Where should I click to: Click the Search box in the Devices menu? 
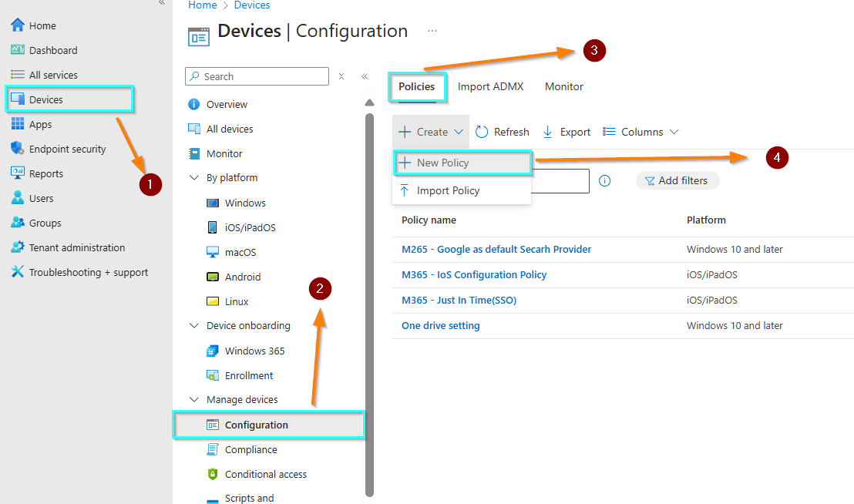coord(257,76)
